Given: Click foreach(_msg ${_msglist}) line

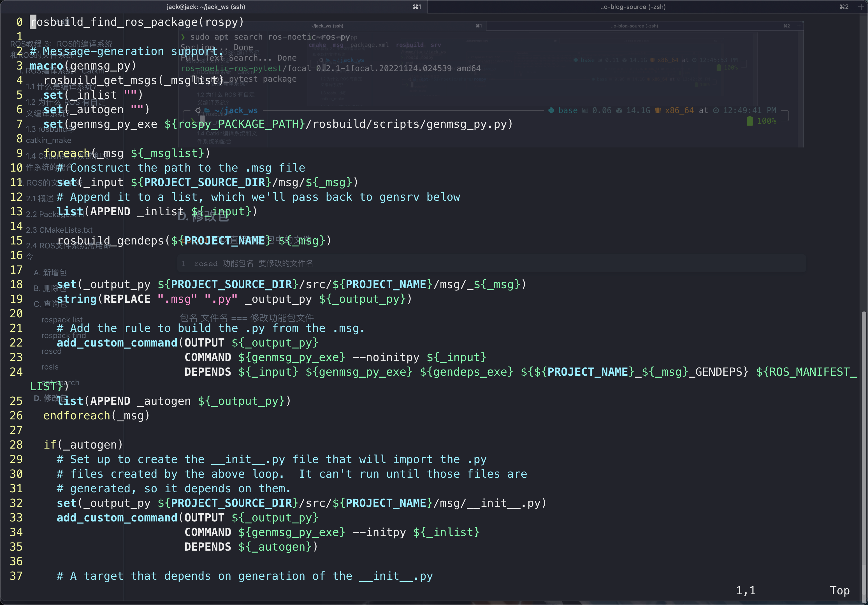Looking at the screenshot, I should point(127,153).
